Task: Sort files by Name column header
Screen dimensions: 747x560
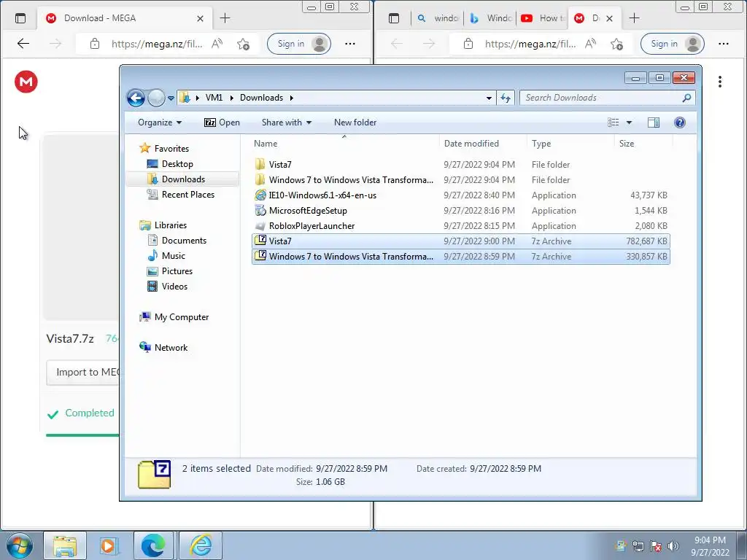Action: tap(266, 144)
